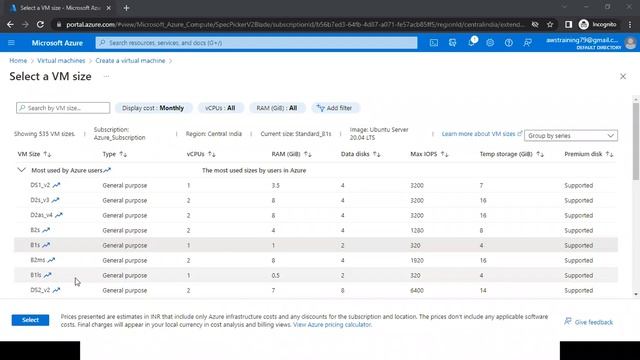The width and height of the screenshot is (640, 360).
Task: Click the trending icon next to B2ms
Action: click(51, 260)
